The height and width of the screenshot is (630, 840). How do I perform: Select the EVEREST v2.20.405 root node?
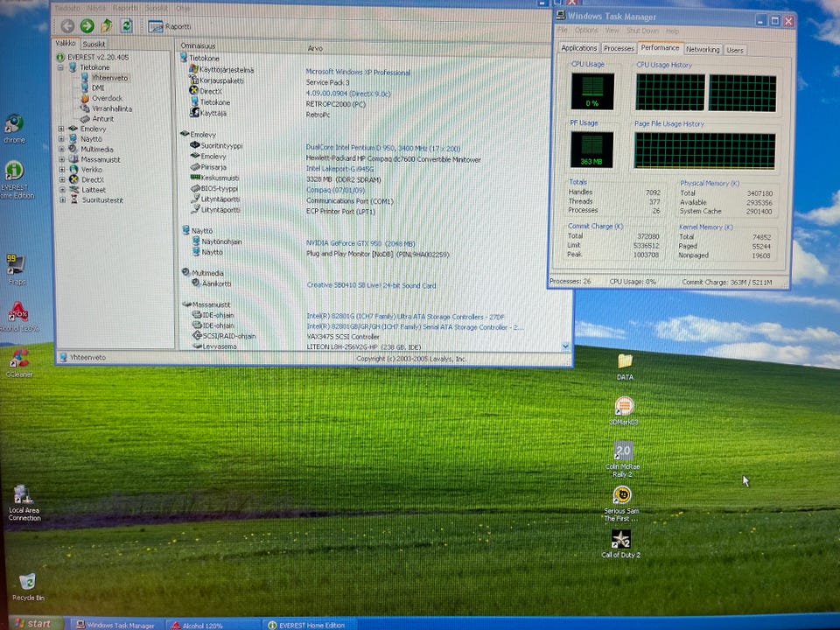coord(97,57)
